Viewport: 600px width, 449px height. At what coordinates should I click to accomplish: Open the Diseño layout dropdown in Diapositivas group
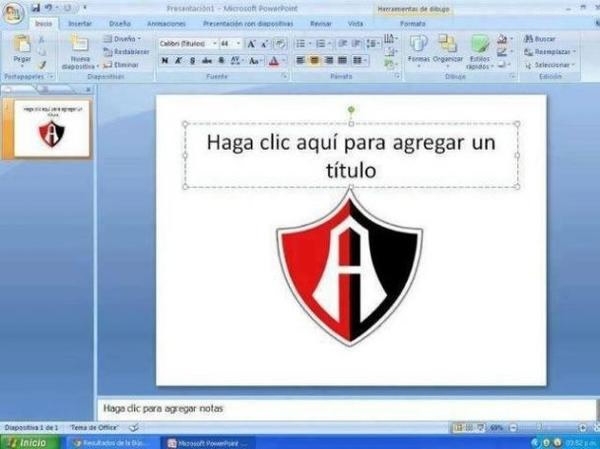click(122, 39)
